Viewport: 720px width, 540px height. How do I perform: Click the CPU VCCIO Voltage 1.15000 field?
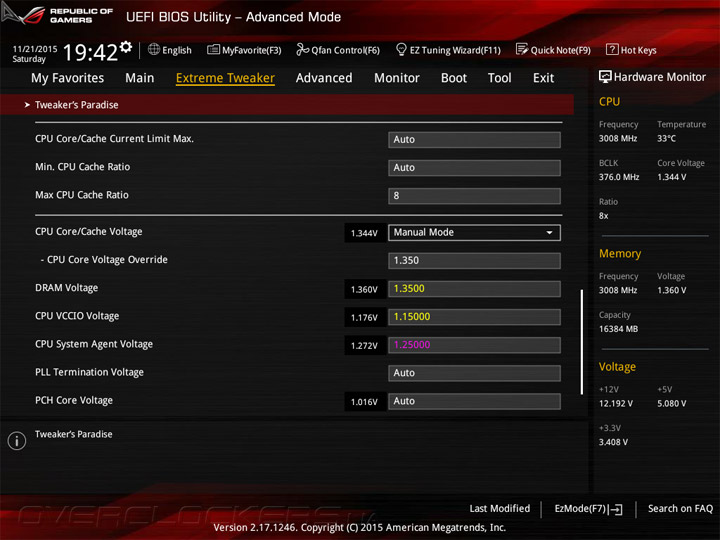coord(474,317)
